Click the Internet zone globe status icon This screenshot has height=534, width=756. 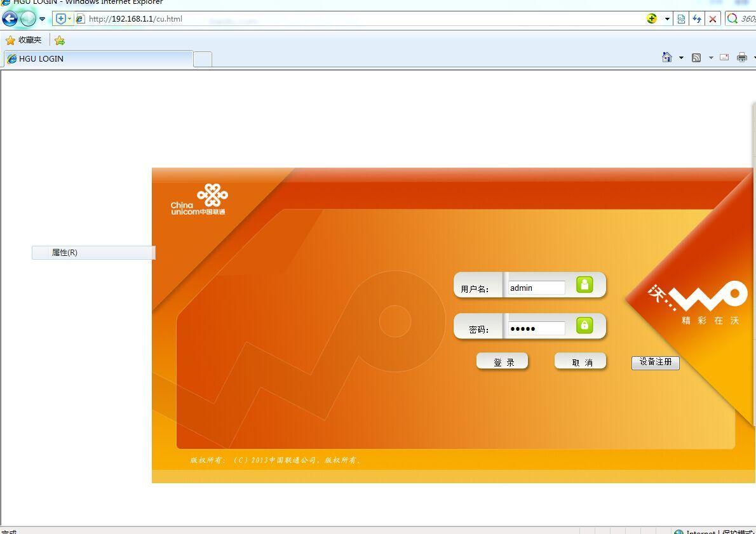pos(678,531)
